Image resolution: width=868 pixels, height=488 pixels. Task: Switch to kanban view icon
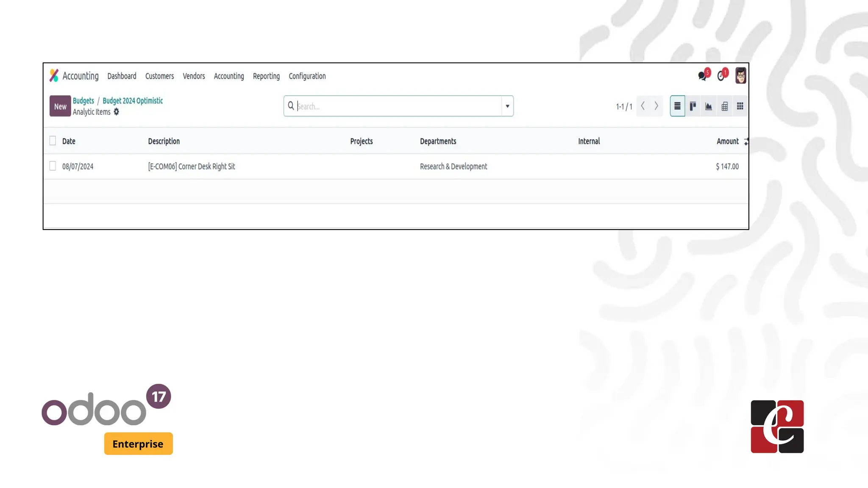pyautogui.click(x=693, y=106)
